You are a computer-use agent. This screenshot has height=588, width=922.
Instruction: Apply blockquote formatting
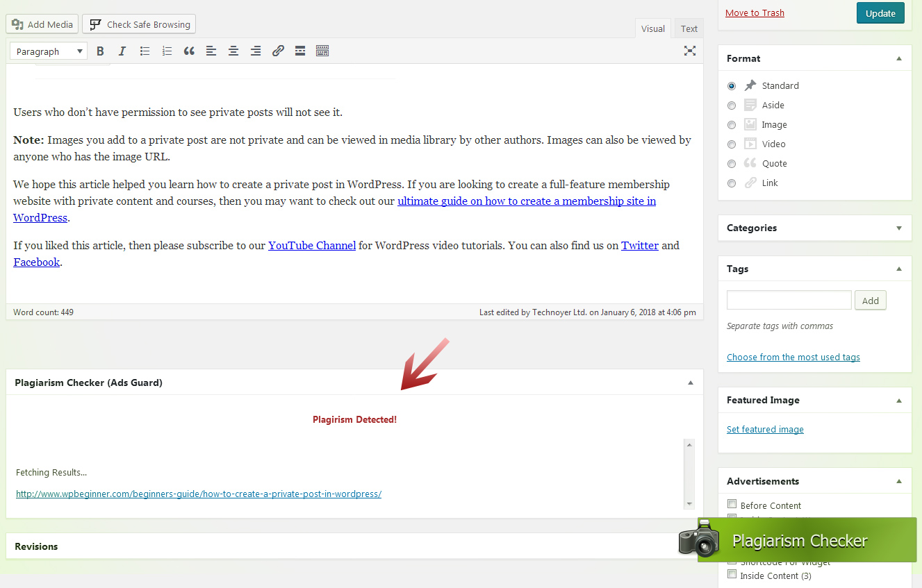point(189,51)
